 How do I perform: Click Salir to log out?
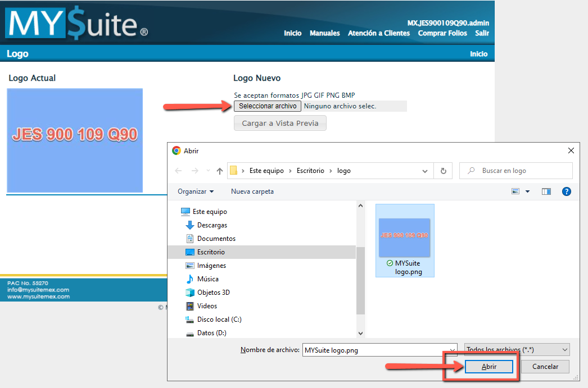point(482,33)
